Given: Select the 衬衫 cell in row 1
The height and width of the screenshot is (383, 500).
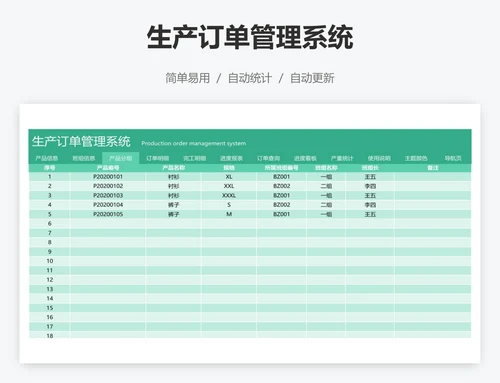Looking at the screenshot, I should [x=174, y=177].
